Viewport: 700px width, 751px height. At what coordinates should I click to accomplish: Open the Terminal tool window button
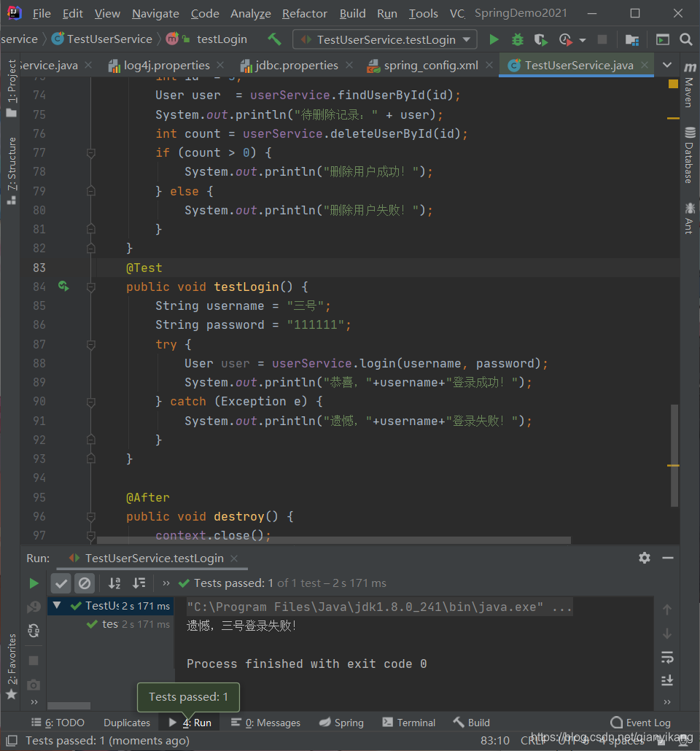click(409, 723)
